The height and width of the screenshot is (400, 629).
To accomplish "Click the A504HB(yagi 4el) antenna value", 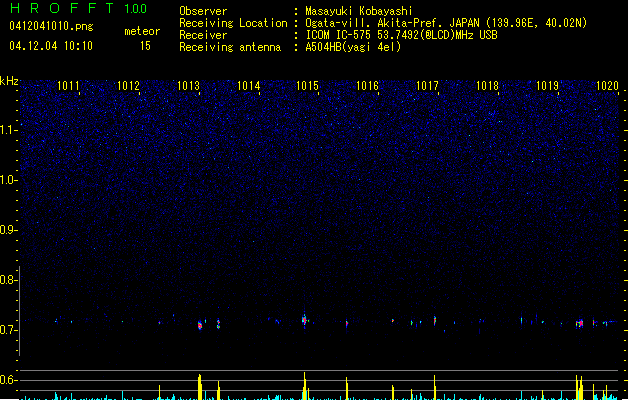I will (x=353, y=47).
